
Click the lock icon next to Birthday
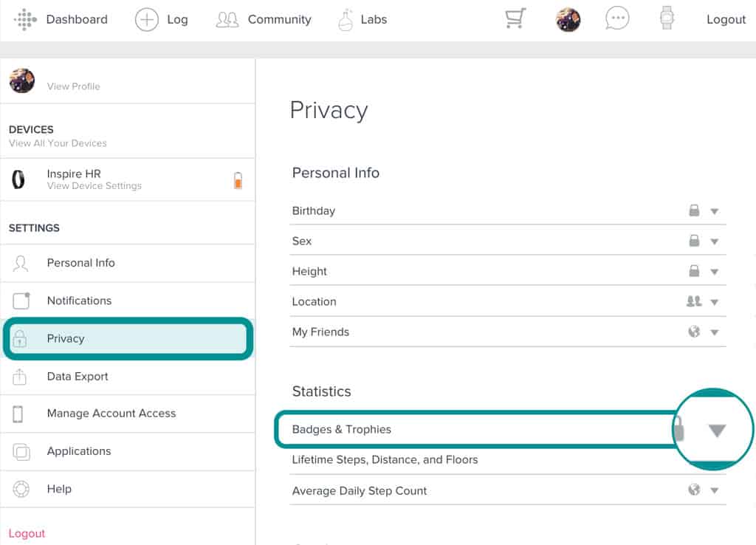(x=694, y=210)
